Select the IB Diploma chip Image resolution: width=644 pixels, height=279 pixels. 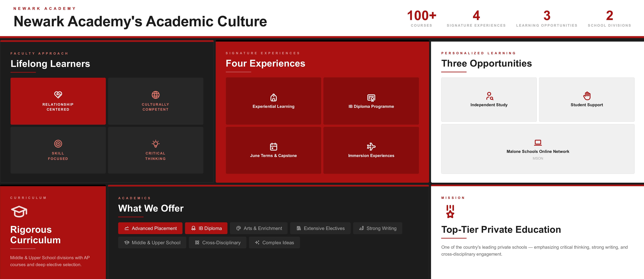(206, 228)
